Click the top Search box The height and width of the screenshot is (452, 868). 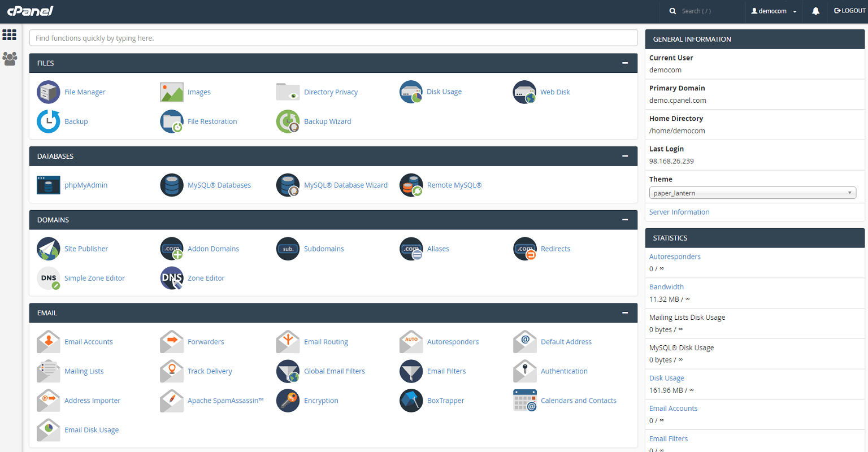pos(702,11)
